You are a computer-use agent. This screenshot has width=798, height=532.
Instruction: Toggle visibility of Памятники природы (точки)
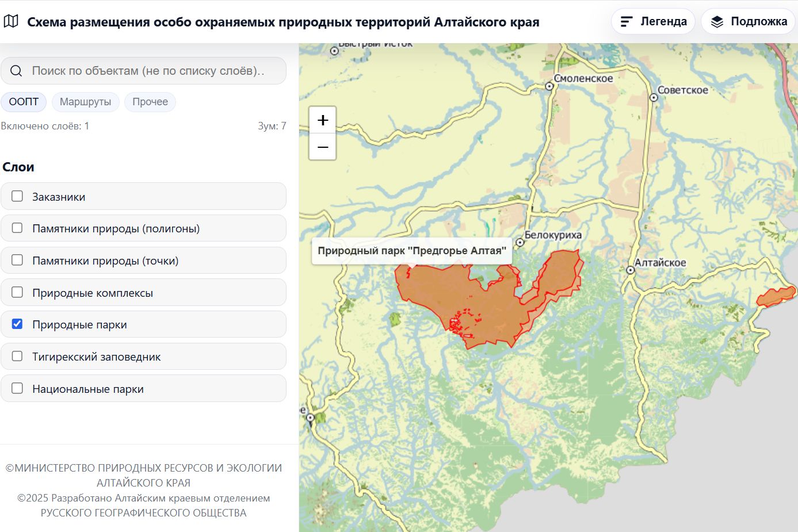click(x=17, y=260)
